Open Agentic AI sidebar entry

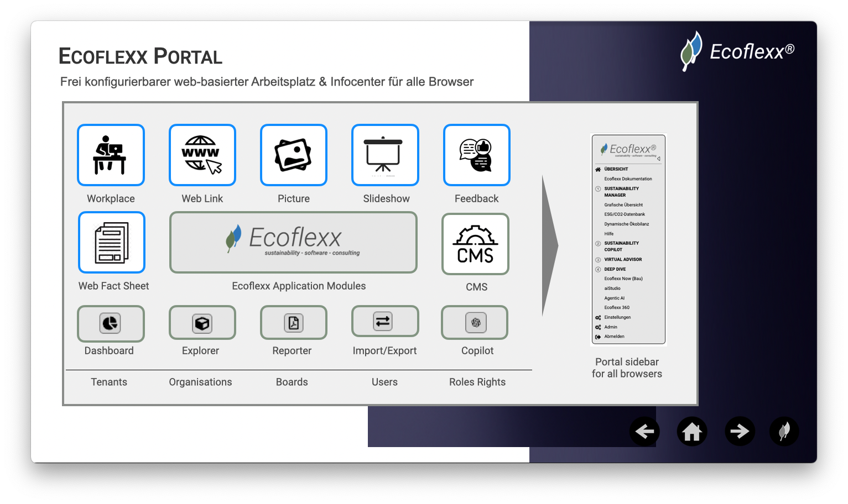coord(615,298)
